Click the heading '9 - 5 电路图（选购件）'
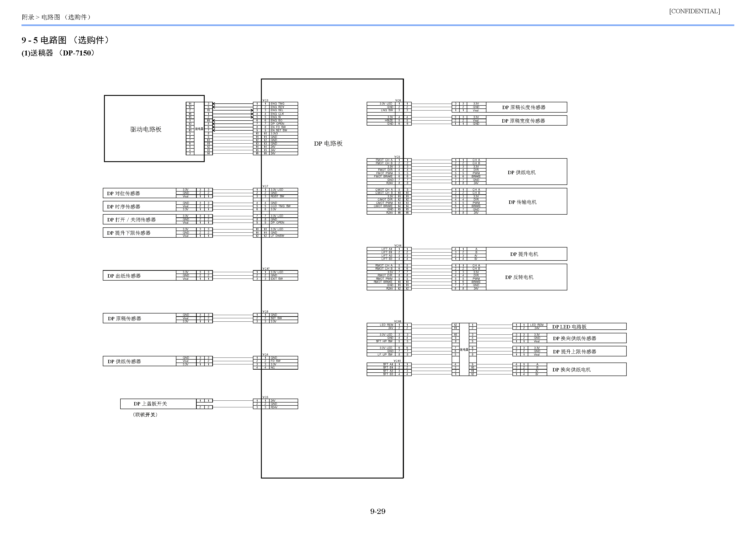This screenshot has width=756, height=534. 65,40
